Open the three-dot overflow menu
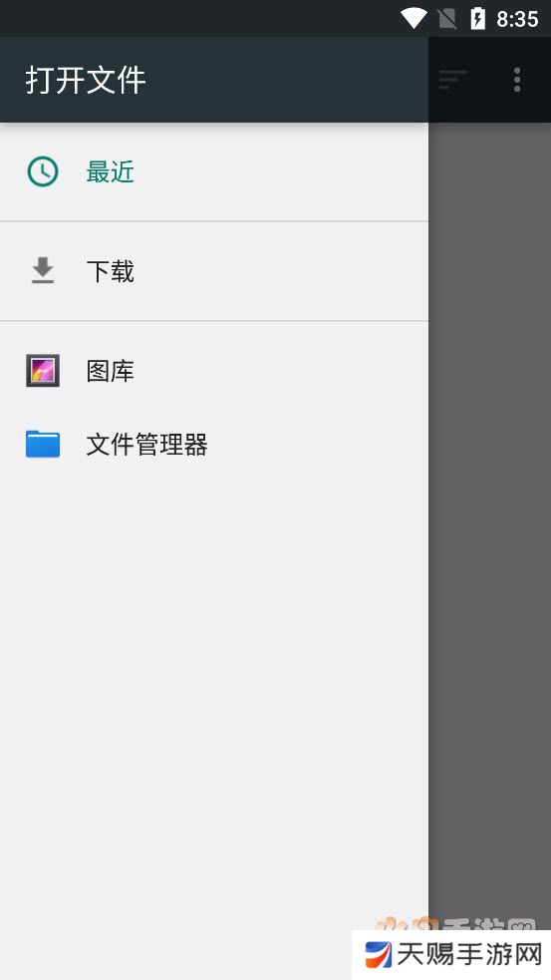The height and width of the screenshot is (980, 551). [x=517, y=80]
